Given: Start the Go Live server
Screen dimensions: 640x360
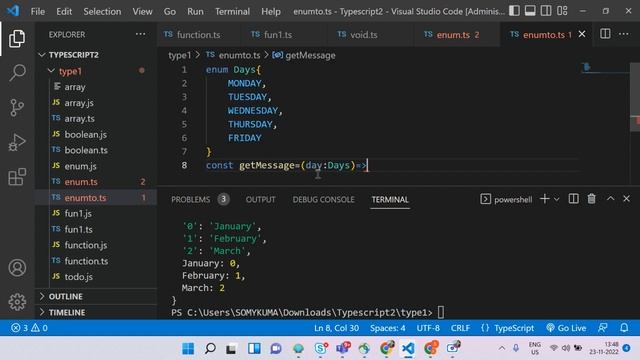Looking at the screenshot, I should tap(566, 328).
